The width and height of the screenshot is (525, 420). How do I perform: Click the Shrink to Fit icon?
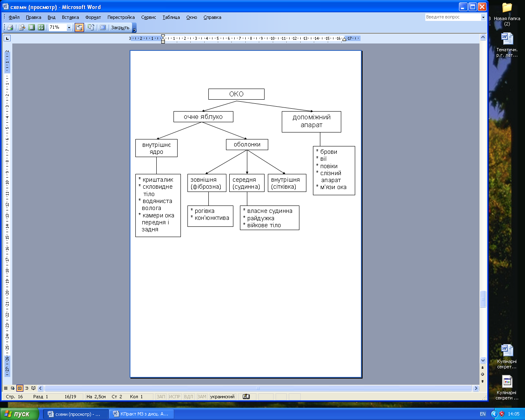(x=91, y=27)
